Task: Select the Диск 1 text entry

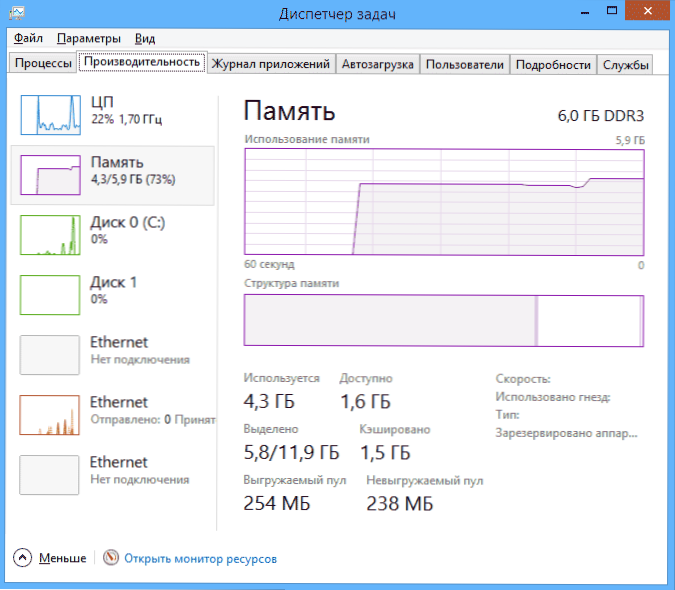Action: pos(114,290)
